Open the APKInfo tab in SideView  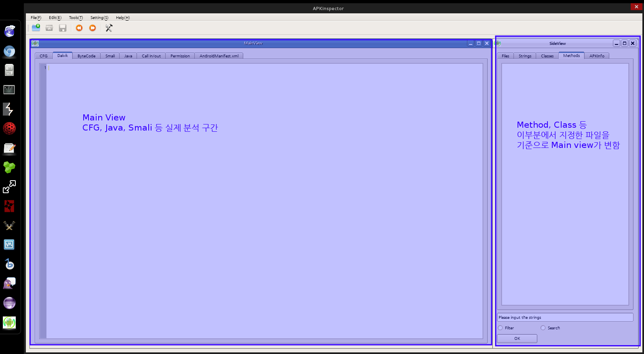pos(597,56)
